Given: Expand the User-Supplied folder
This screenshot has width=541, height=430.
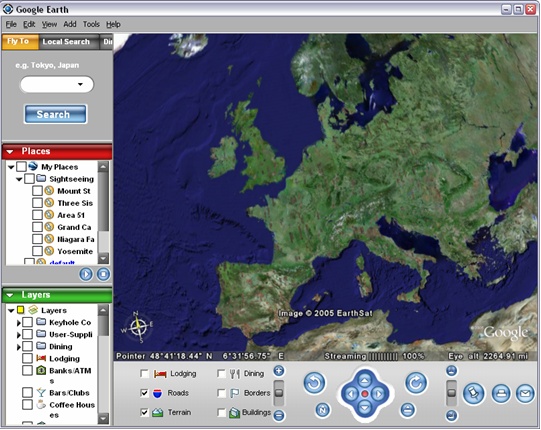Looking at the screenshot, I should [19, 335].
